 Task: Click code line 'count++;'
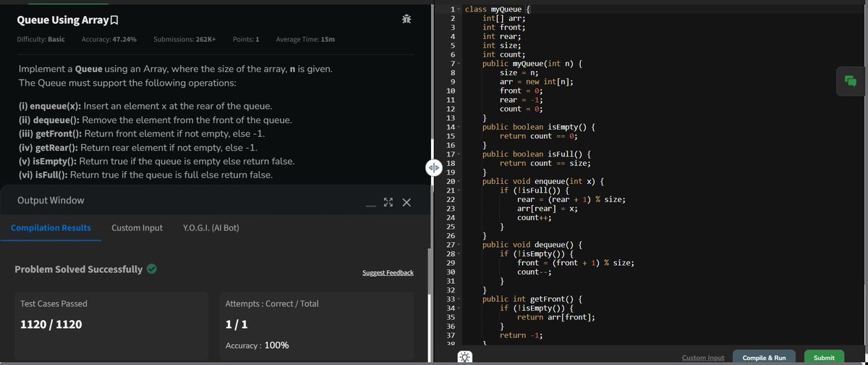535,217
